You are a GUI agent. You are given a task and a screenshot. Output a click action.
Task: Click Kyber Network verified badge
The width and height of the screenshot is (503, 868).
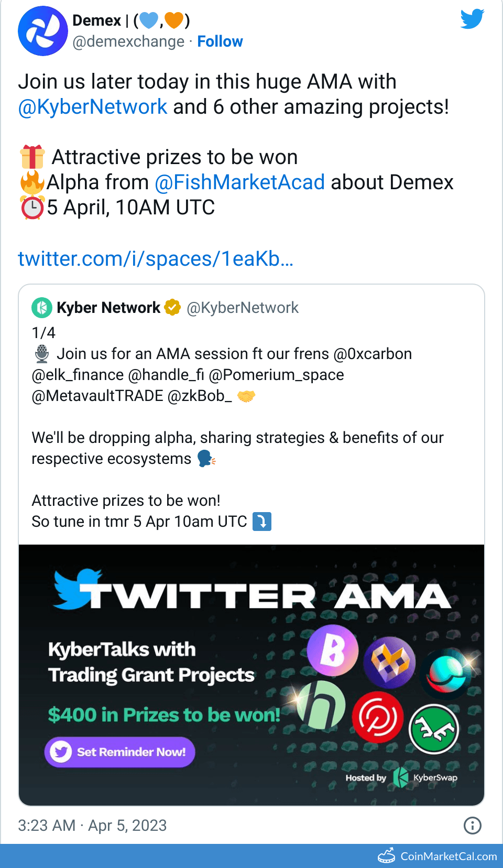172,307
